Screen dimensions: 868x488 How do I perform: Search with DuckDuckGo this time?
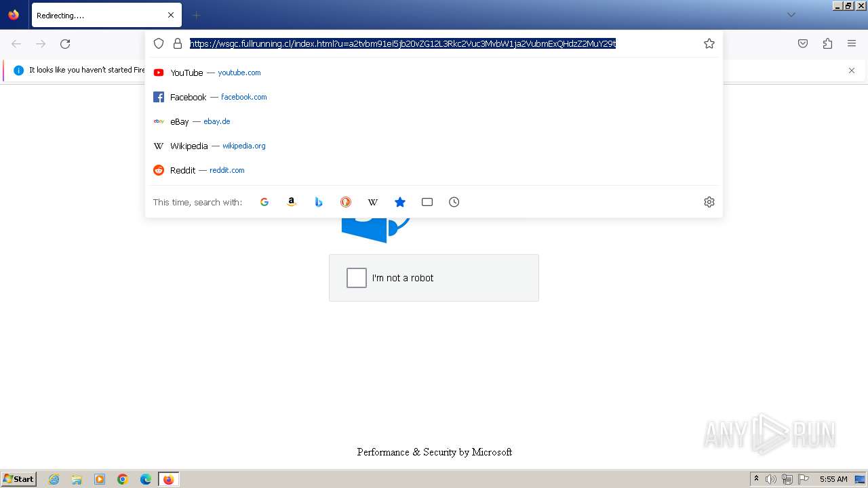346,202
